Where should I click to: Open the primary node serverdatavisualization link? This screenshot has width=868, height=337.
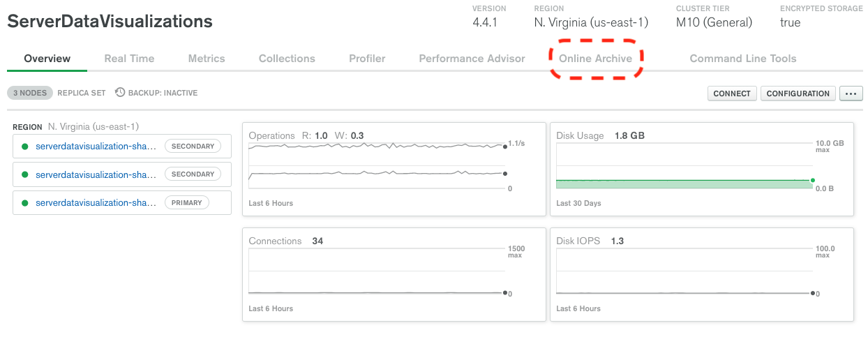[x=96, y=203]
